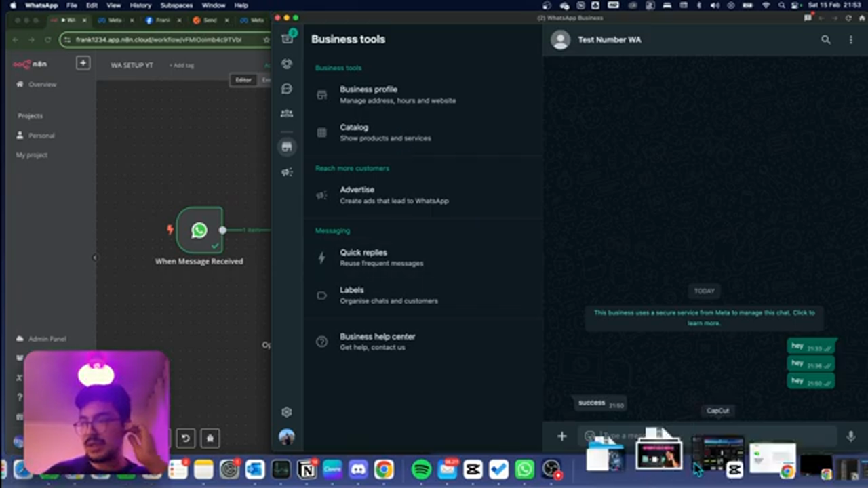The height and width of the screenshot is (488, 868).
Task: Open the History menu
Action: pos(140,5)
